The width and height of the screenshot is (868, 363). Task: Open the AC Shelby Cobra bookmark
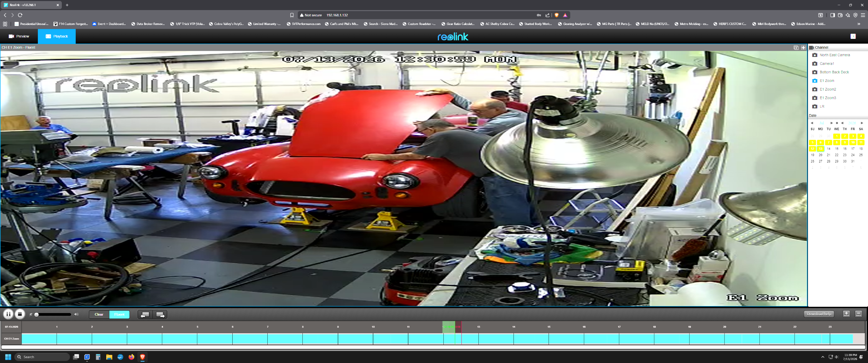(497, 24)
